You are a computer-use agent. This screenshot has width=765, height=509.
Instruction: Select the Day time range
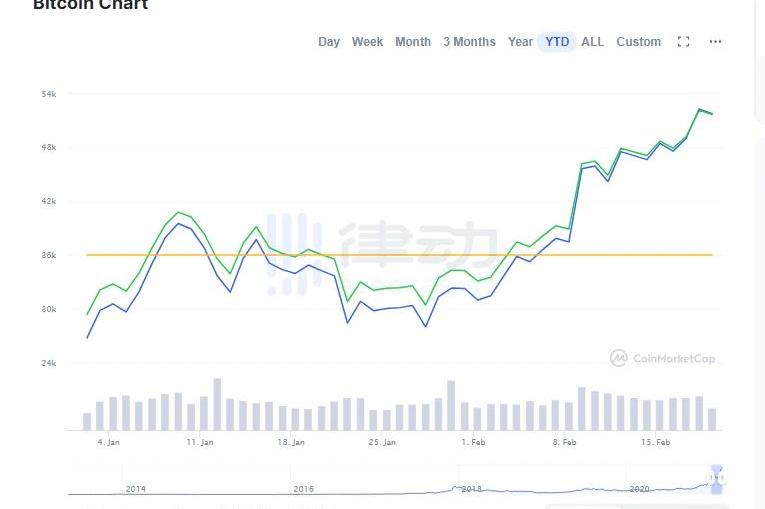click(x=329, y=42)
